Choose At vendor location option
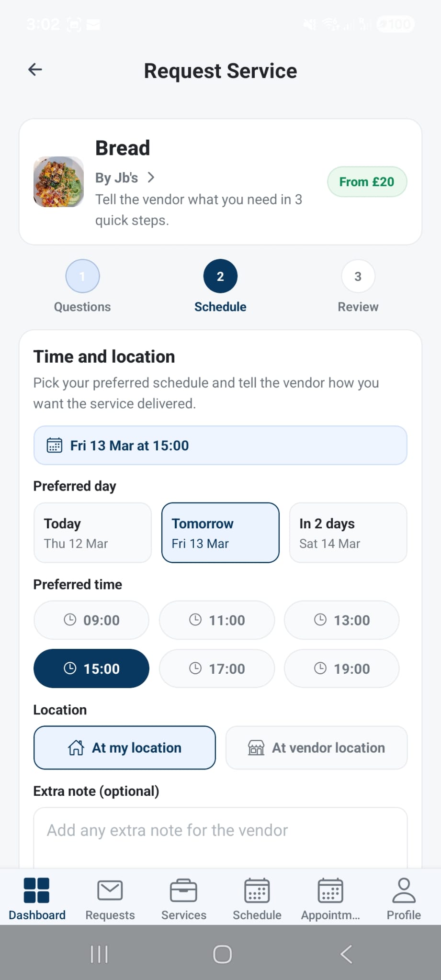Image resolution: width=441 pixels, height=980 pixels. pyautogui.click(x=317, y=747)
